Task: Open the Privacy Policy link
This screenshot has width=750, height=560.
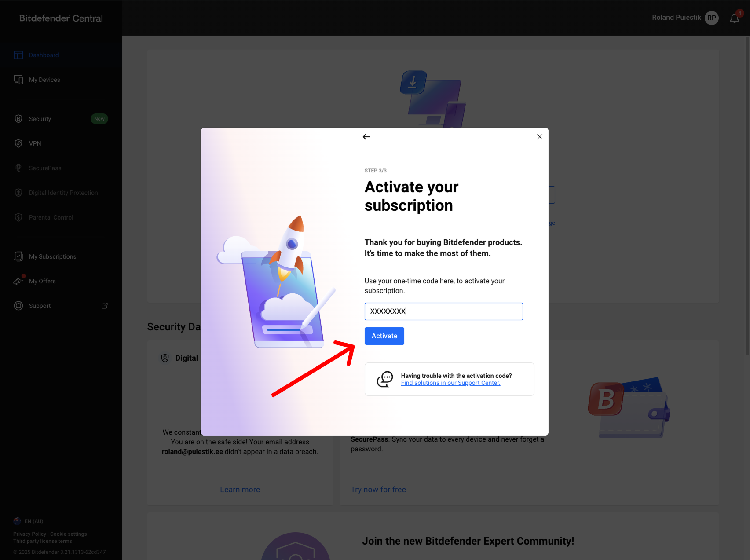Action: coord(29,534)
